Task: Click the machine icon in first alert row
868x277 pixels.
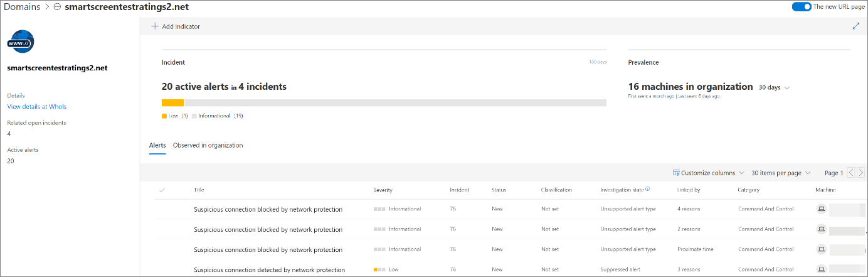Action: click(821, 209)
